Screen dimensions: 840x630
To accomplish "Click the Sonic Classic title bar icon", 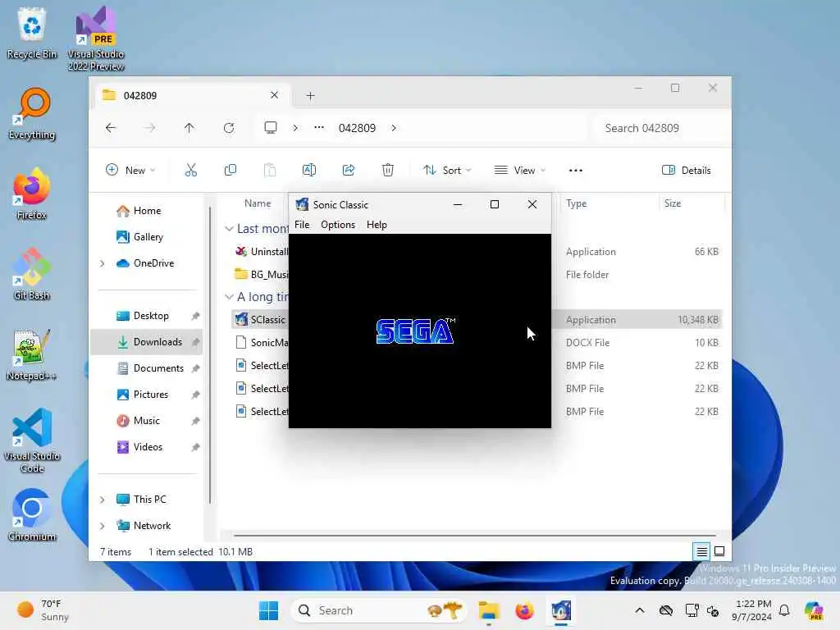I will pos(302,204).
